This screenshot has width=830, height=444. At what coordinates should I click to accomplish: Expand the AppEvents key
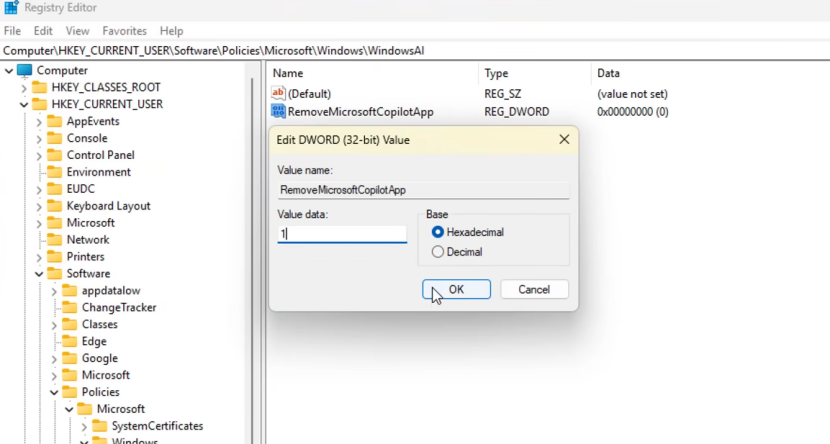pos(39,122)
